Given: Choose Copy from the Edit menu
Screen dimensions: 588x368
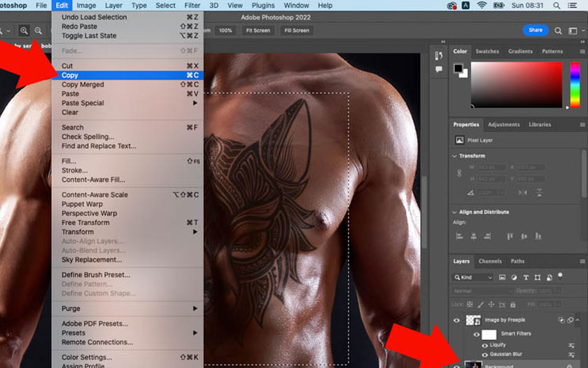Looking at the screenshot, I should 70,75.
